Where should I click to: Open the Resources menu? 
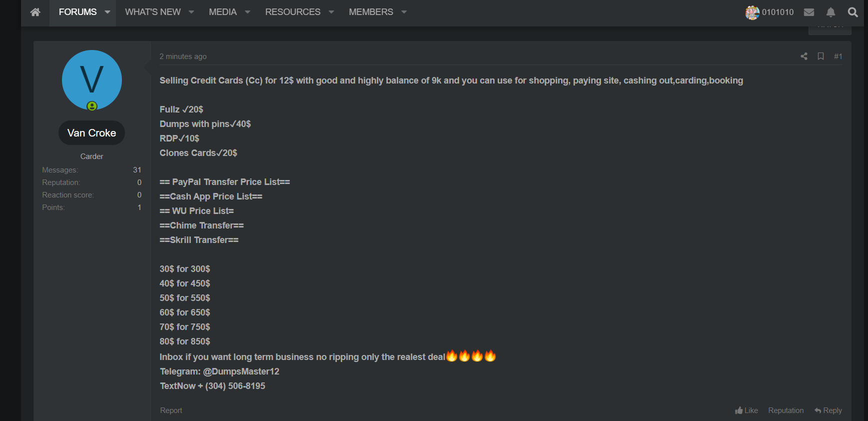click(x=292, y=12)
